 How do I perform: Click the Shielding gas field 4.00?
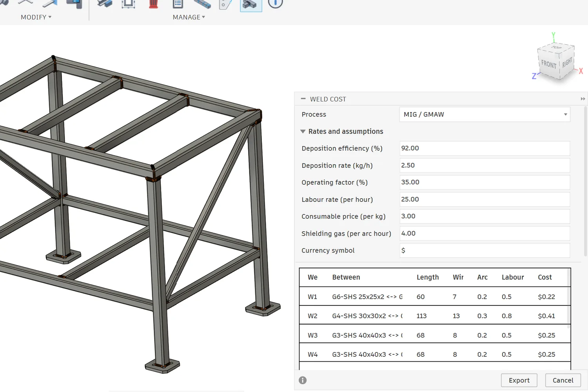[x=485, y=234]
